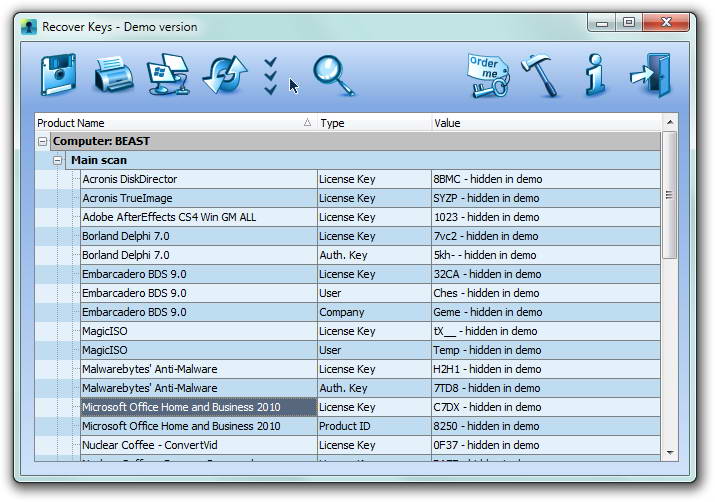Click the exit door icon
715x502 pixels.
[649, 75]
